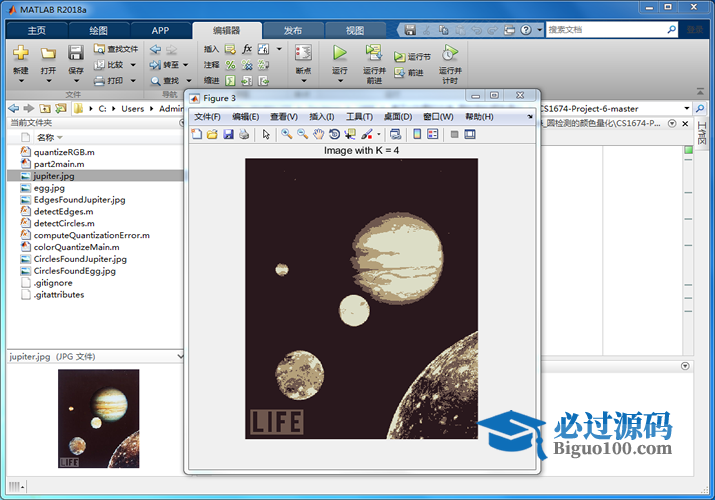
Task: Click the green Run (运行) icon
Action: [339, 53]
